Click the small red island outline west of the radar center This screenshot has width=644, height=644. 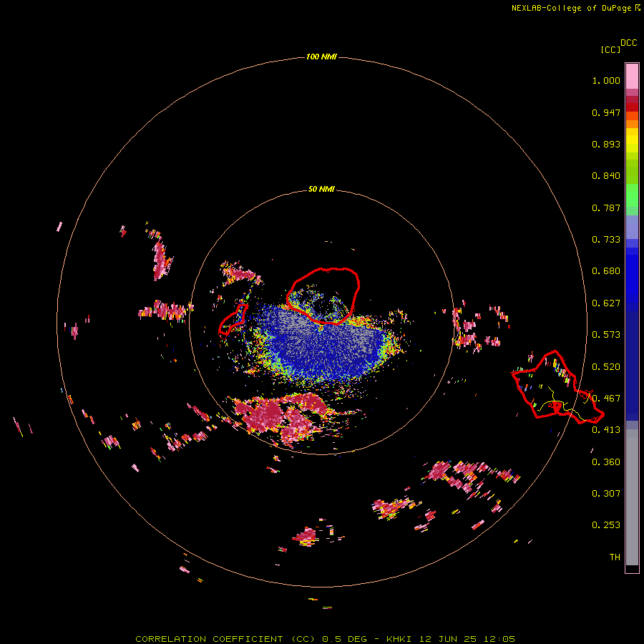[x=233, y=319]
